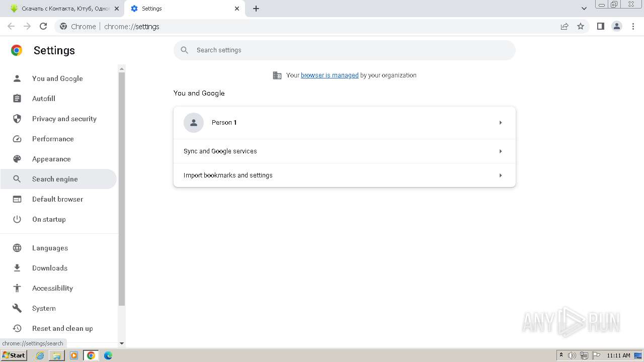
Task: Open File Explorer from the taskbar
Action: (x=57, y=355)
